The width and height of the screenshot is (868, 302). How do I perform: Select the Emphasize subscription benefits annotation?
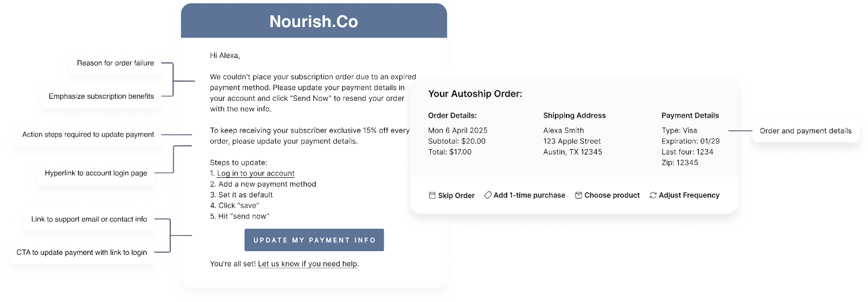tap(101, 97)
